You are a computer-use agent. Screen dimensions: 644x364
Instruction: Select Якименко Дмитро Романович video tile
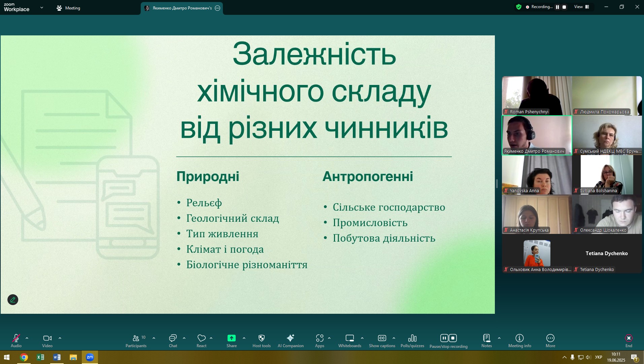coord(537,135)
